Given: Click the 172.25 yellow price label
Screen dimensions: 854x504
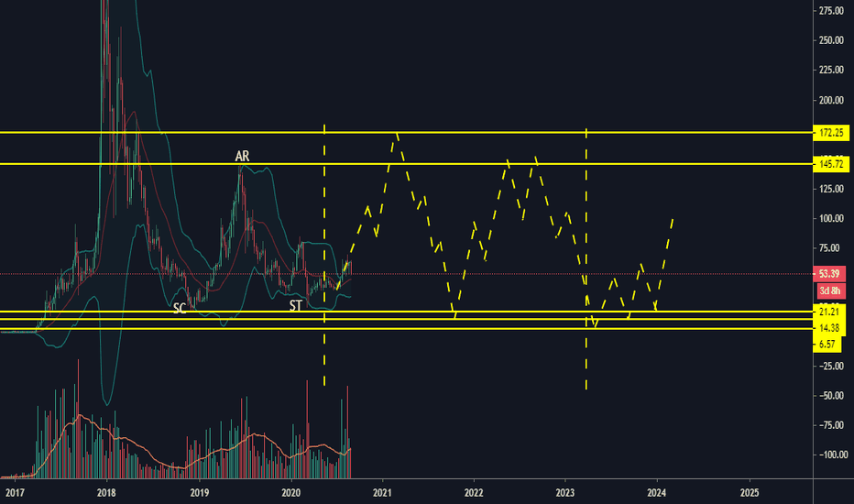Looking at the screenshot, I should tap(830, 133).
